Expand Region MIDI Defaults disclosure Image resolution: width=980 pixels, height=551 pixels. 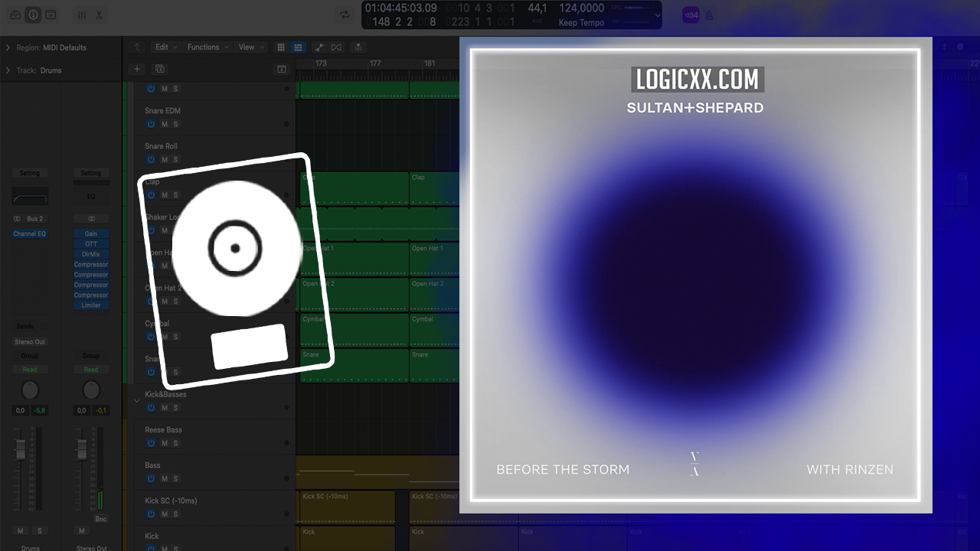8,47
